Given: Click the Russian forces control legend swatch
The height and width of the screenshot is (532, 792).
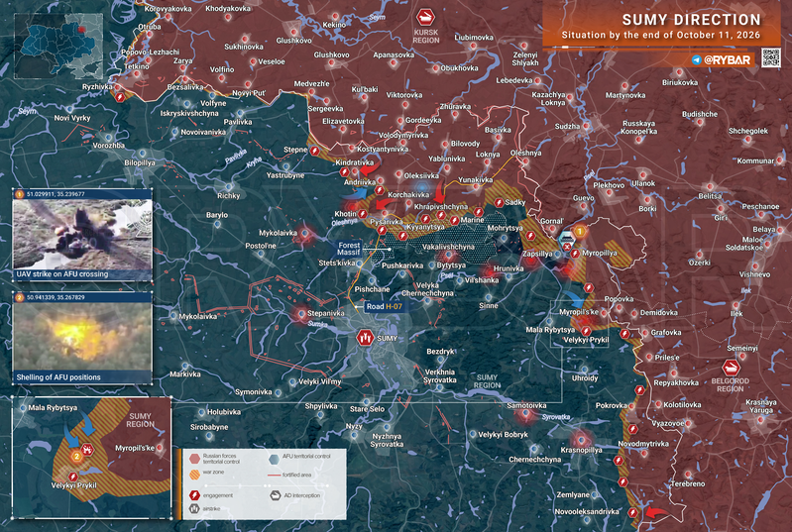Looking at the screenshot, I should 194,459.
